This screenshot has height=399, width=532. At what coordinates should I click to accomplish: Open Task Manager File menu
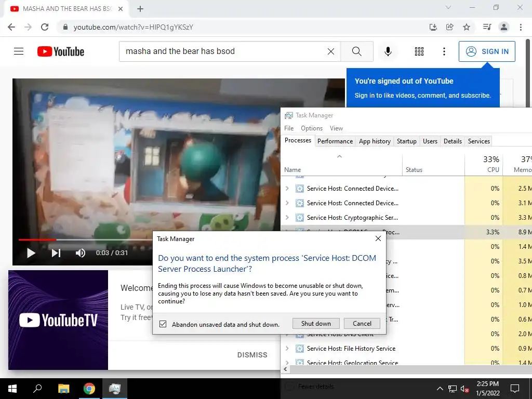289,128
